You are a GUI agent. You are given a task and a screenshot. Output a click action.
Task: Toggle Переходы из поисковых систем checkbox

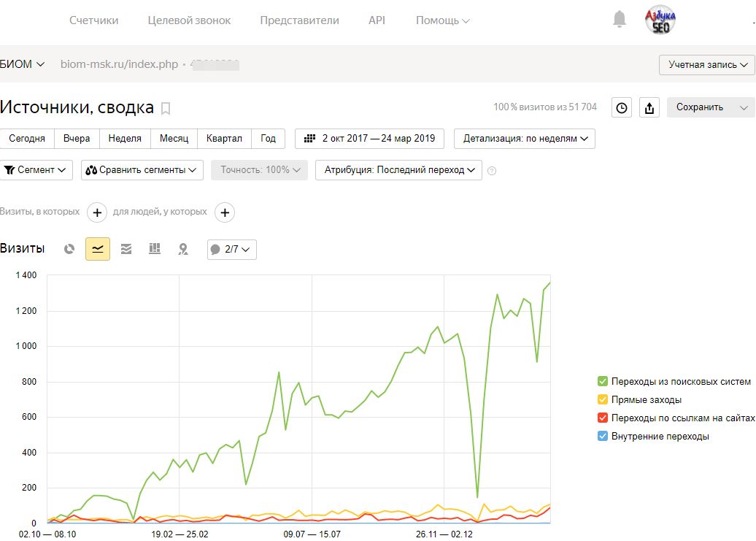tap(602, 382)
